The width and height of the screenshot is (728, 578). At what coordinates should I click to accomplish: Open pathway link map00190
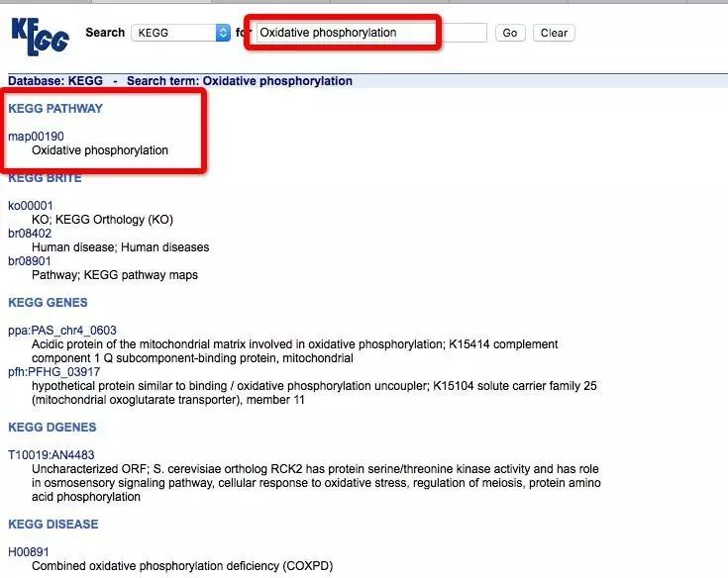37,137
